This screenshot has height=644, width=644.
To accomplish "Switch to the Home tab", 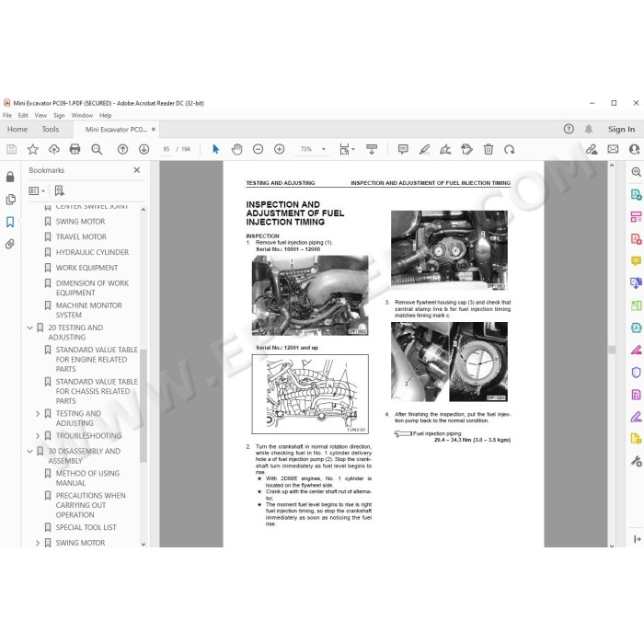I will coord(17,129).
